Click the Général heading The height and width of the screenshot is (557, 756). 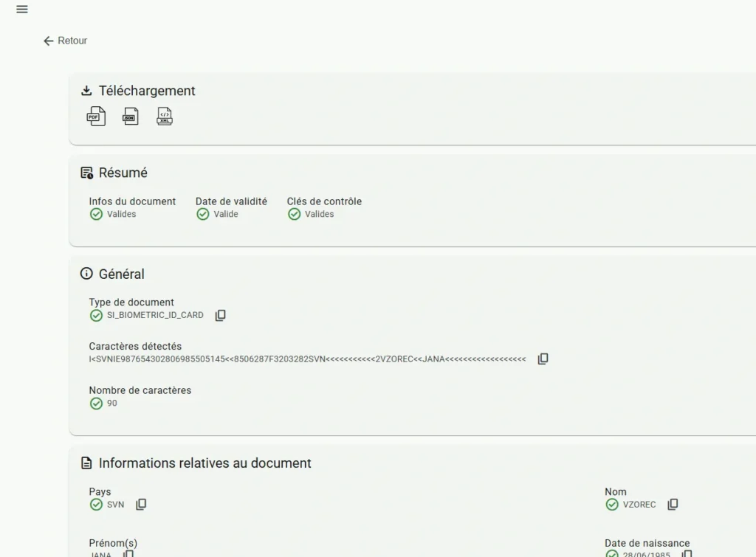(122, 274)
